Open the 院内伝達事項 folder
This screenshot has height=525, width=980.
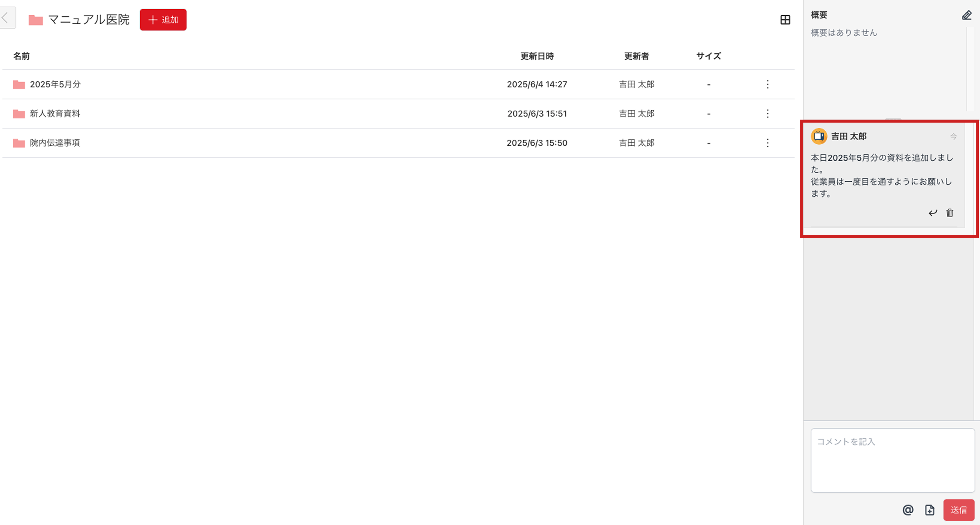55,143
